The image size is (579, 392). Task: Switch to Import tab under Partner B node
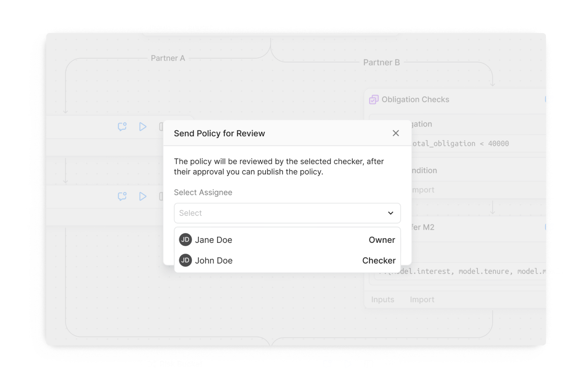pos(422,299)
